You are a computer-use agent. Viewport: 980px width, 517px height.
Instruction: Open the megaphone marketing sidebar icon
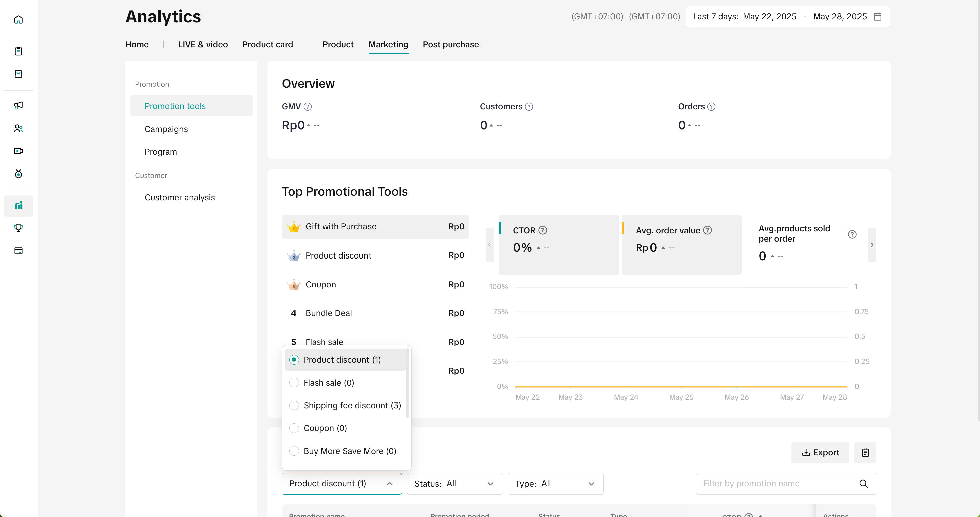coord(18,105)
